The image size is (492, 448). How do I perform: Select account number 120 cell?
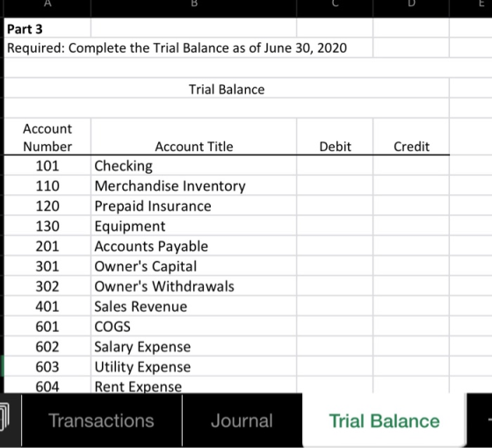pyautogui.click(x=47, y=206)
